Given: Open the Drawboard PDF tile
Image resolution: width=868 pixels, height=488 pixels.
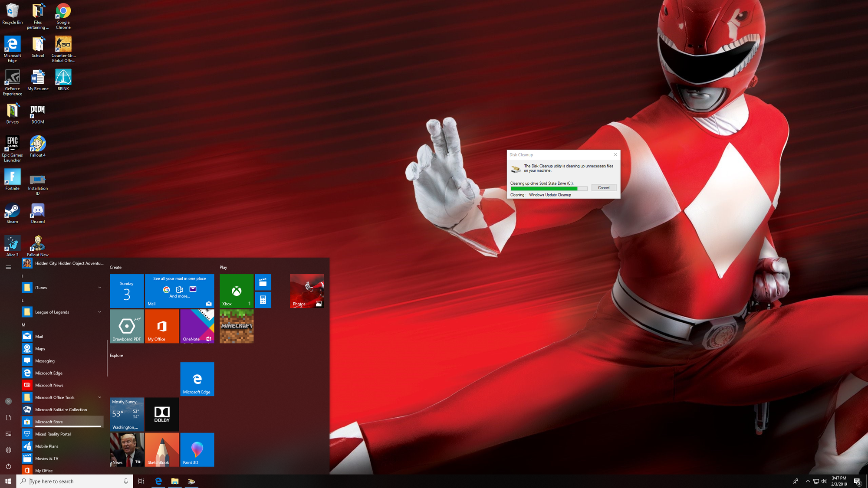Looking at the screenshot, I should click(x=127, y=326).
